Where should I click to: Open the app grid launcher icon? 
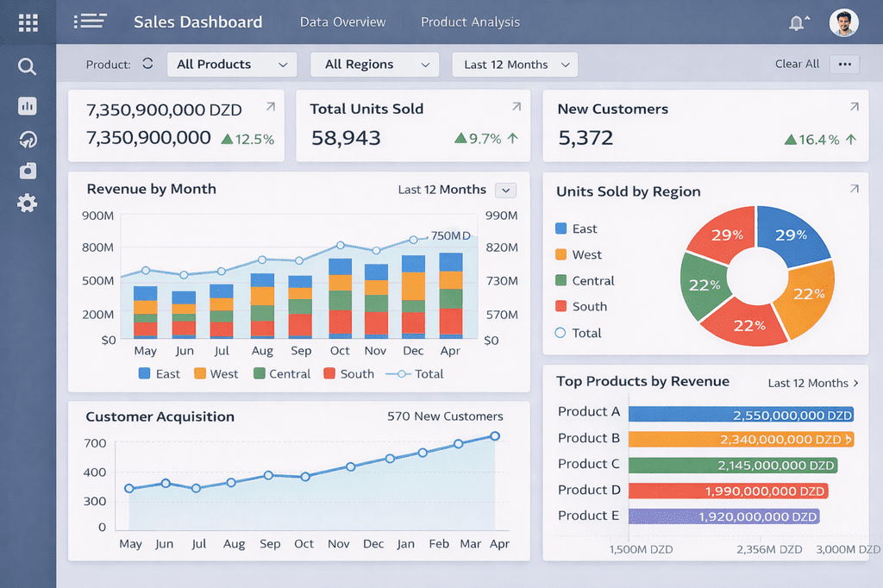[28, 22]
